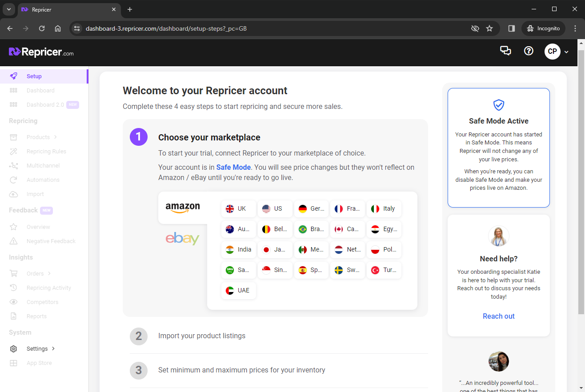Screen dimensions: 585x392
Task: Choose the Australia marketplace flag button
Action: click(239, 229)
